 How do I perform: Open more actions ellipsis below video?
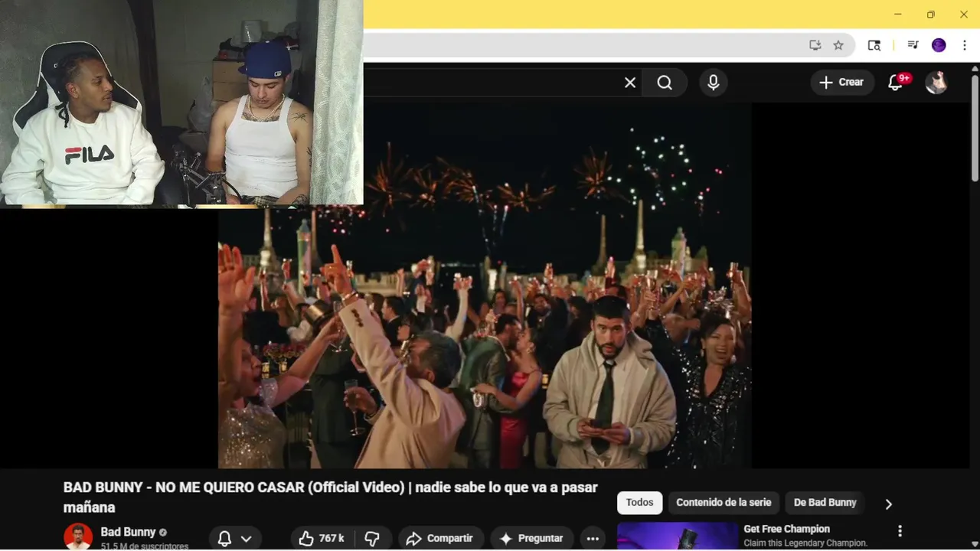click(x=593, y=539)
